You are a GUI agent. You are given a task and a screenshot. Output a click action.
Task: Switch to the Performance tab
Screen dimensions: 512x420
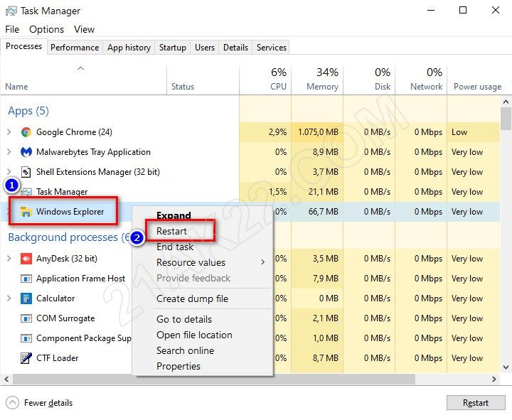tap(75, 48)
